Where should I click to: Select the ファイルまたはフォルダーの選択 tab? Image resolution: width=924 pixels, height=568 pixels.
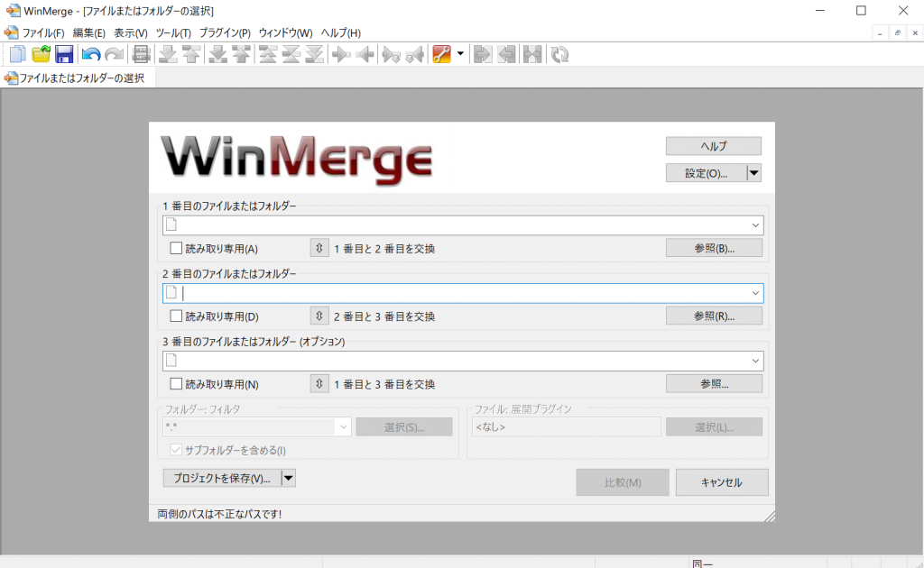point(78,78)
